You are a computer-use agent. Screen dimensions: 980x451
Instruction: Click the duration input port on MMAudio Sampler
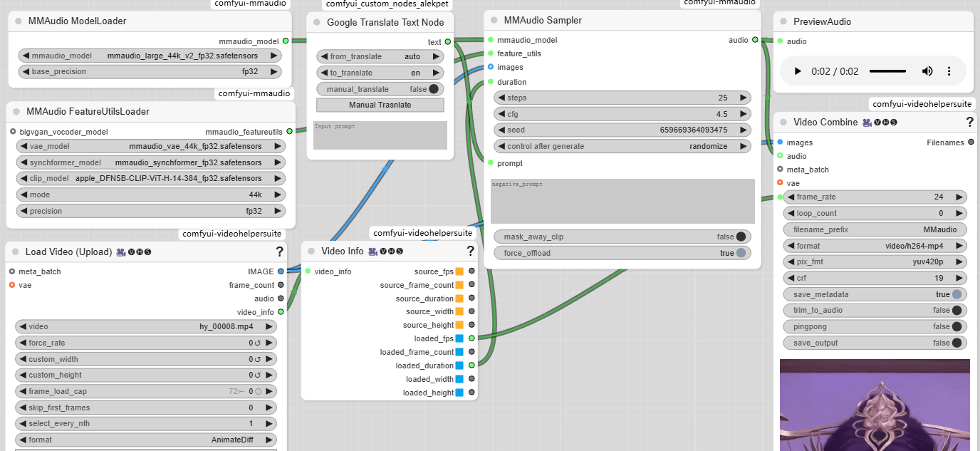(491, 82)
